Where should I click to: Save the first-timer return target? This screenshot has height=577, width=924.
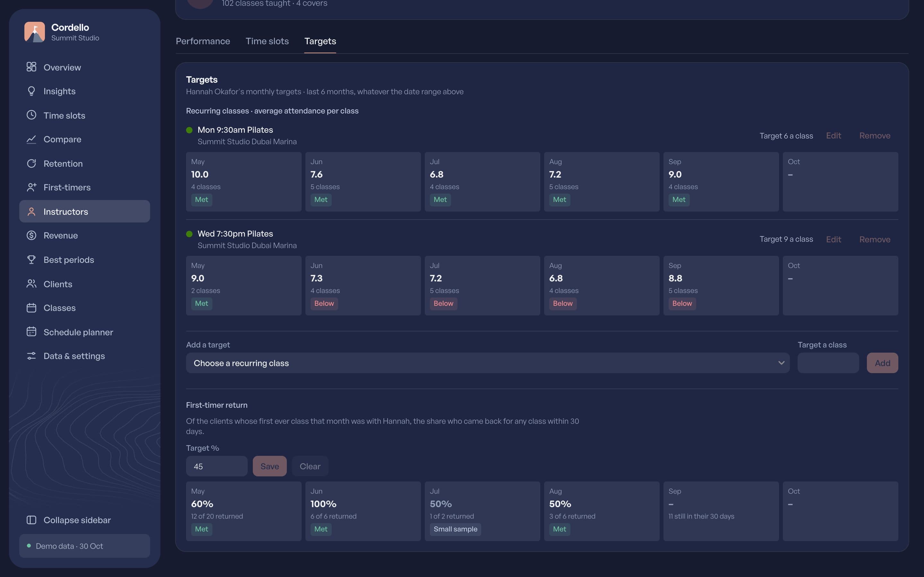[269, 466]
